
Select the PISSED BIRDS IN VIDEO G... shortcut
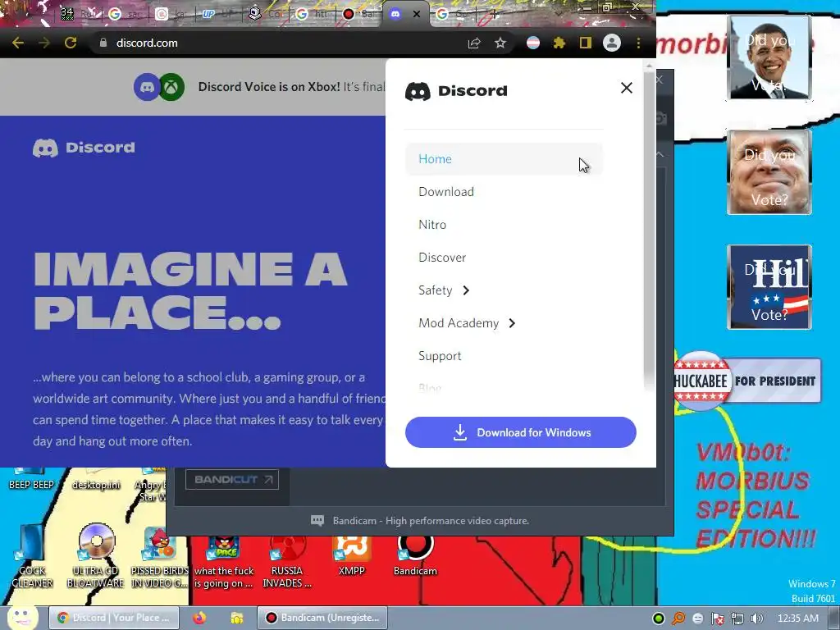coord(160,557)
